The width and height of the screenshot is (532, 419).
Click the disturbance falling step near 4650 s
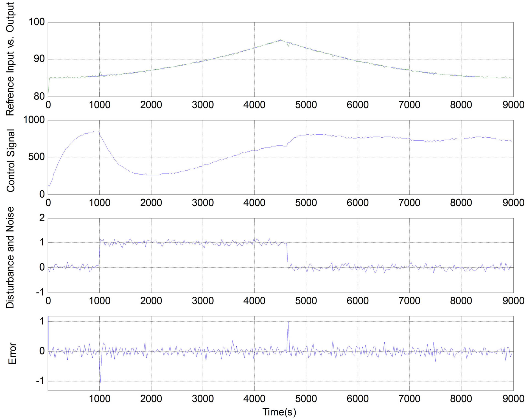point(287,256)
